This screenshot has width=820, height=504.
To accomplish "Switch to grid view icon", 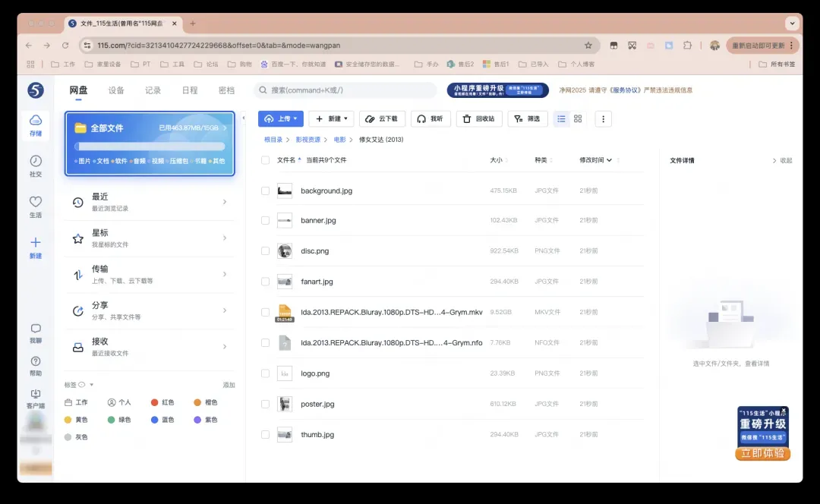I will click(x=578, y=119).
